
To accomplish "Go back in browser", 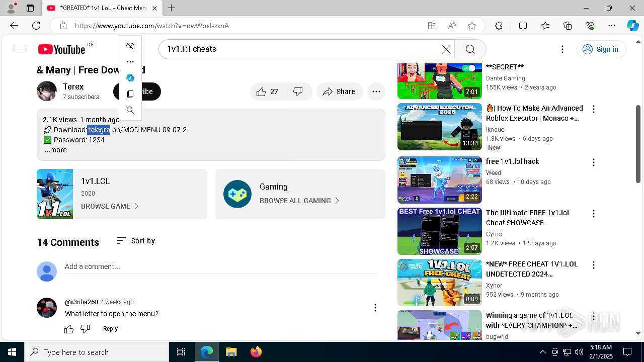I will tap(14, 26).
